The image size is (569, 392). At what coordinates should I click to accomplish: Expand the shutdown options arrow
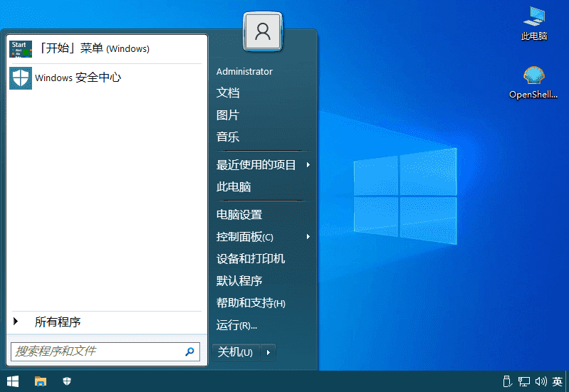[268, 352]
